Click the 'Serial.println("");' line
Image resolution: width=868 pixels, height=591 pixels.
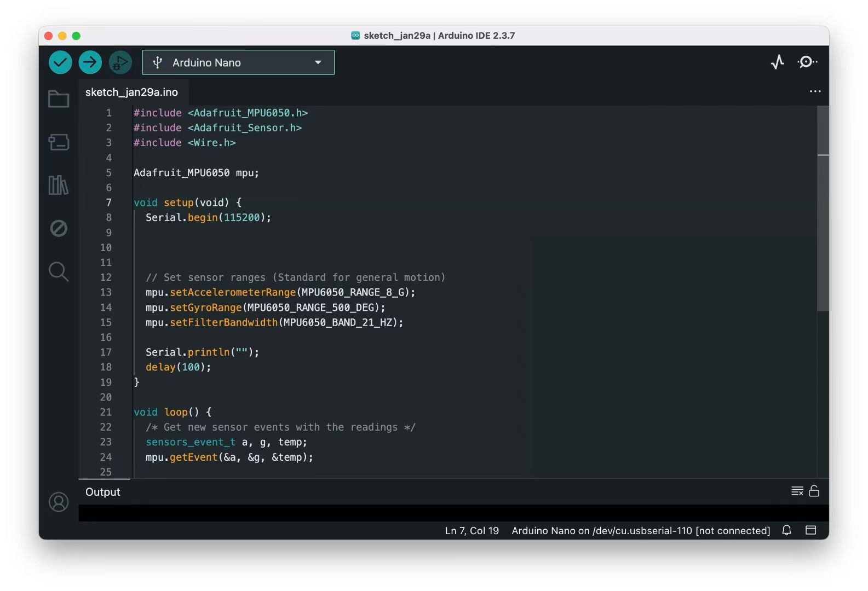202,352
